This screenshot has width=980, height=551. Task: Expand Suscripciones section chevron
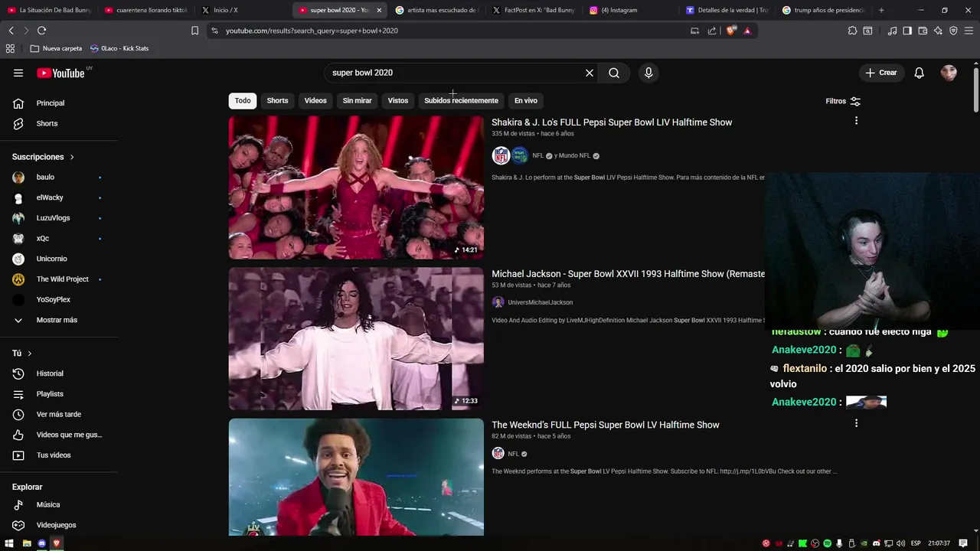point(72,157)
